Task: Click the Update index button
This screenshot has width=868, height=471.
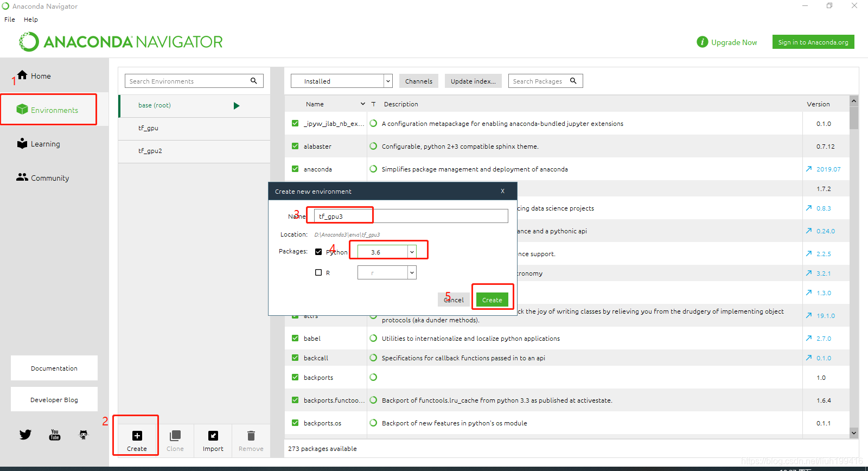Action: point(473,81)
